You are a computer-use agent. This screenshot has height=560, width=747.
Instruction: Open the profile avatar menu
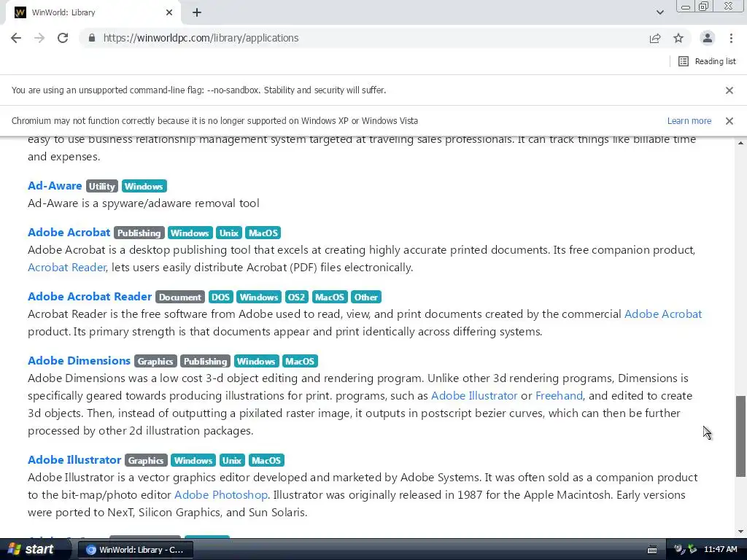(x=708, y=38)
